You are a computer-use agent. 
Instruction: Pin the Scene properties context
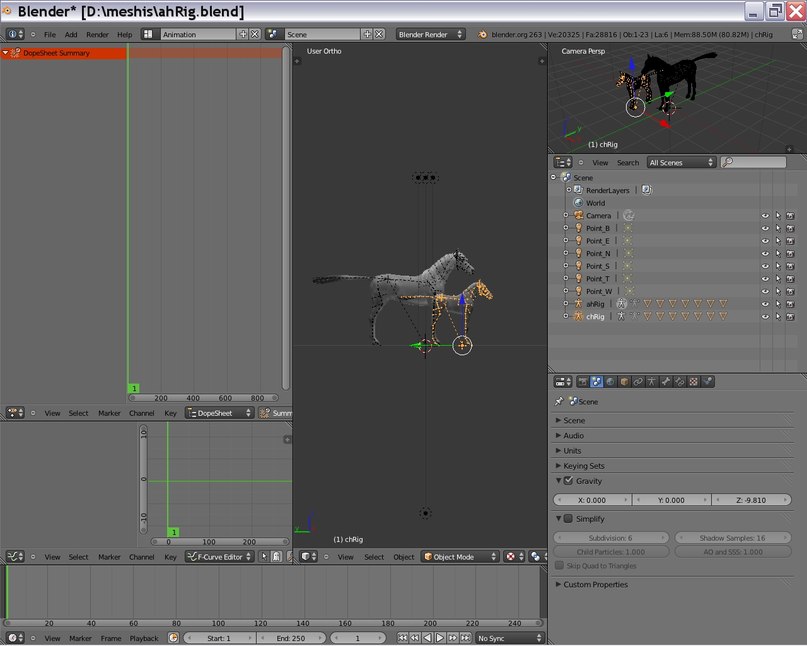pyautogui.click(x=559, y=401)
